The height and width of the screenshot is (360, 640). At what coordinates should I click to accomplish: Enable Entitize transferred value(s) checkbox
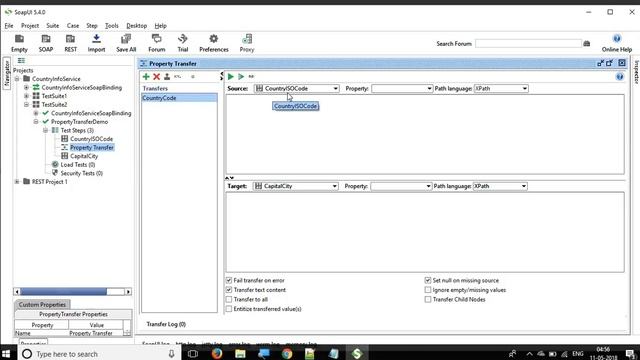[x=229, y=309]
